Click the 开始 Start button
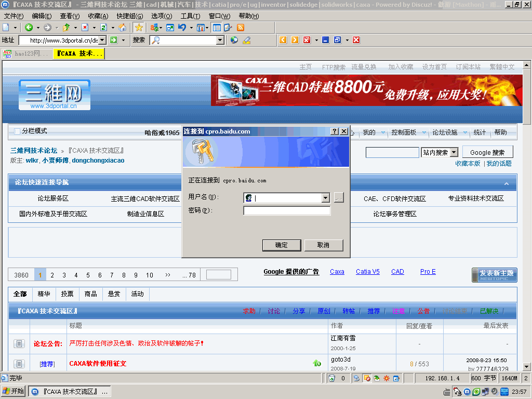The image size is (532, 399). point(13,392)
